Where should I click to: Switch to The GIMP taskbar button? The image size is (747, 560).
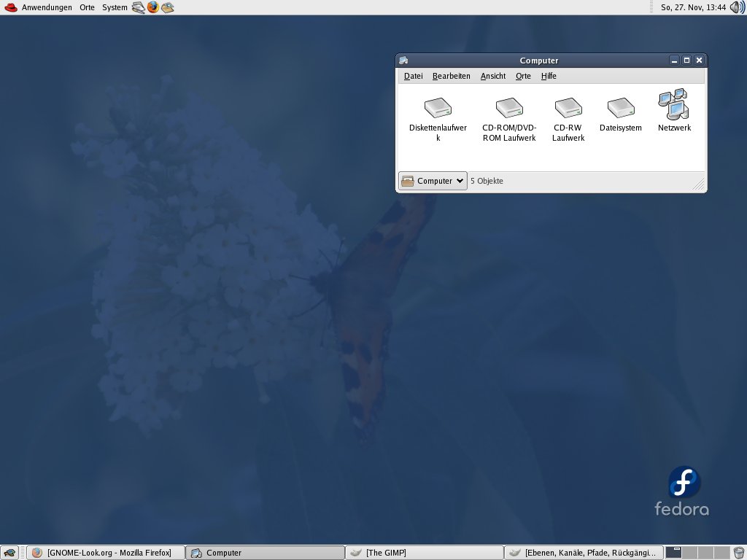tap(424, 553)
